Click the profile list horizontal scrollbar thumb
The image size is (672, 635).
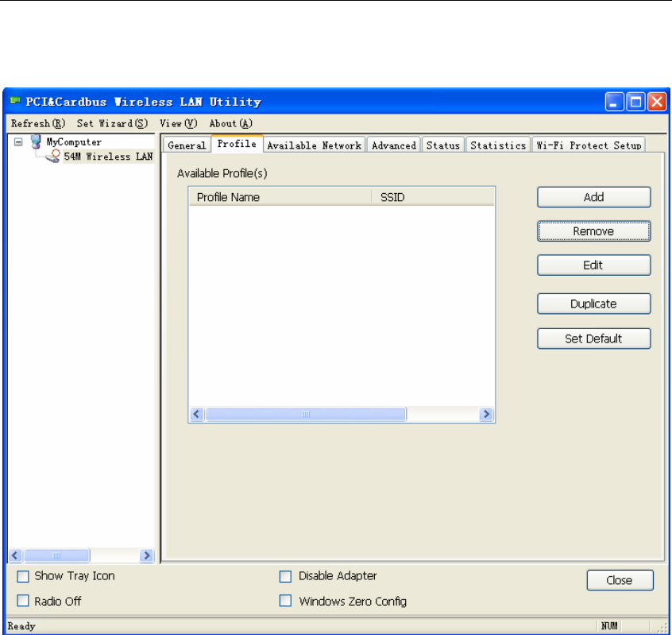[x=306, y=415]
